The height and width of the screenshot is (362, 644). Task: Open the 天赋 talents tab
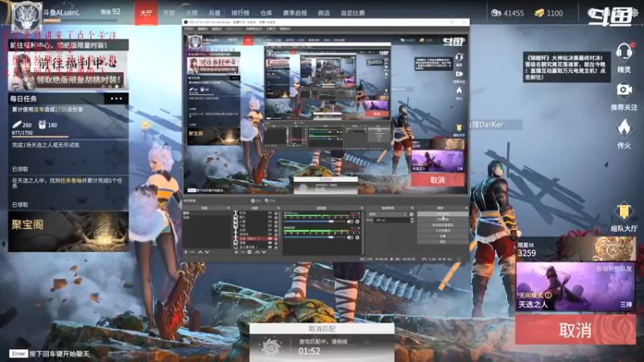point(192,13)
